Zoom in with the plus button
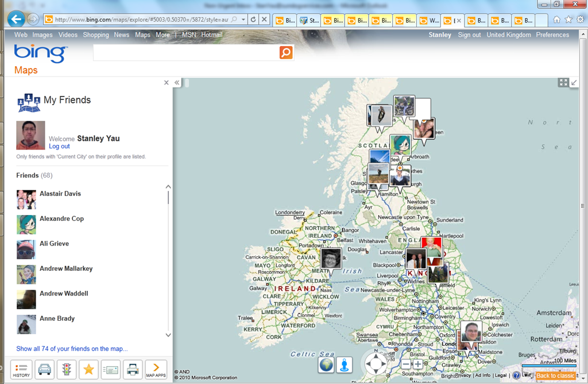The image size is (588, 384). tap(418, 364)
